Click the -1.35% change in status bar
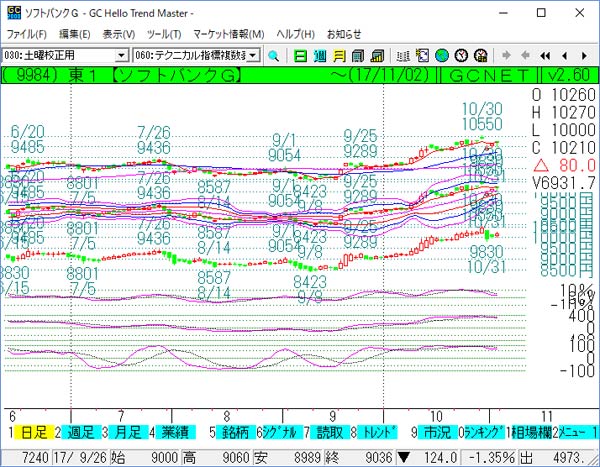The height and width of the screenshot is (467, 600). pos(490,457)
